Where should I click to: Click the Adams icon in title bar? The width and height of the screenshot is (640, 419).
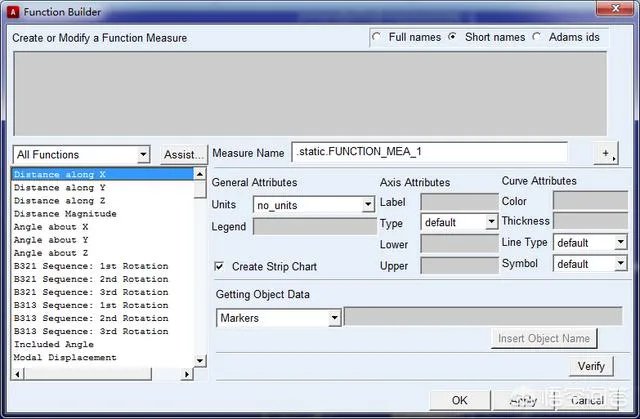pyautogui.click(x=12, y=11)
